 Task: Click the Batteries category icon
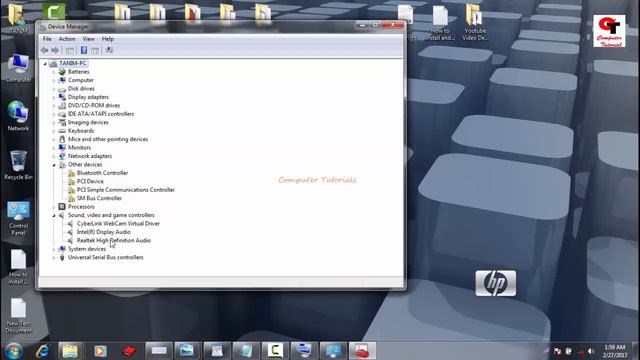tap(62, 72)
